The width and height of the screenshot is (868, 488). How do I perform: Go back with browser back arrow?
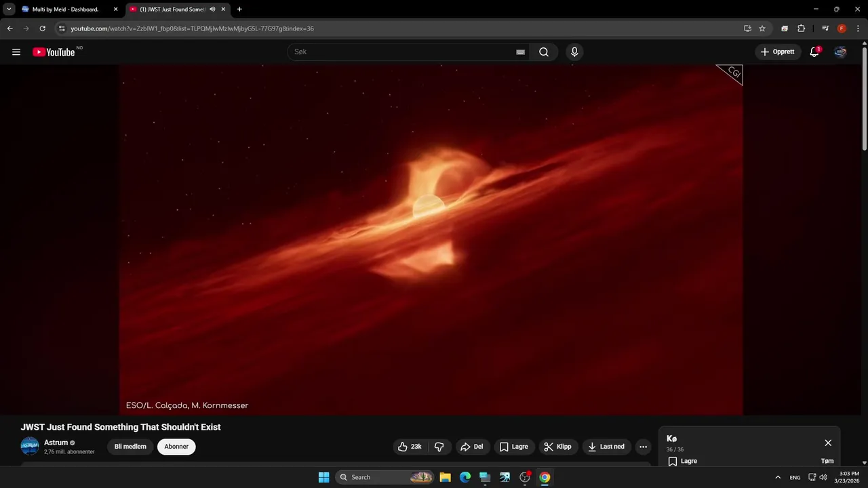click(9, 28)
